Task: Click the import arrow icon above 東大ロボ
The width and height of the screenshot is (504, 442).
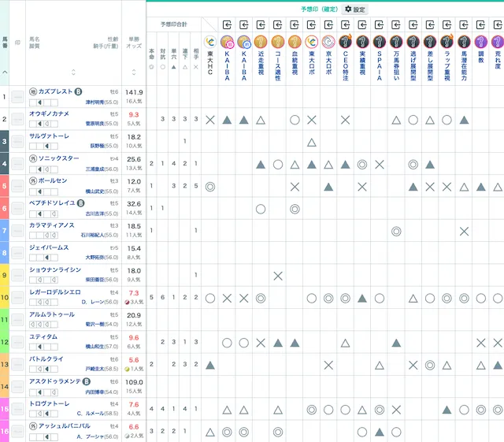Action: pos(312,24)
